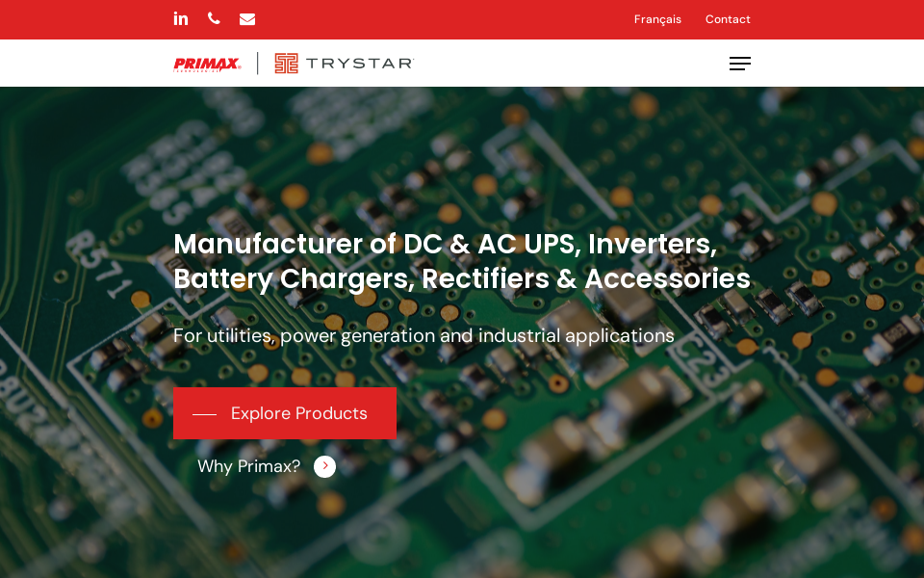This screenshot has height=578, width=924.
Task: Click the utilities and industrial applications subheading
Action: click(x=423, y=335)
